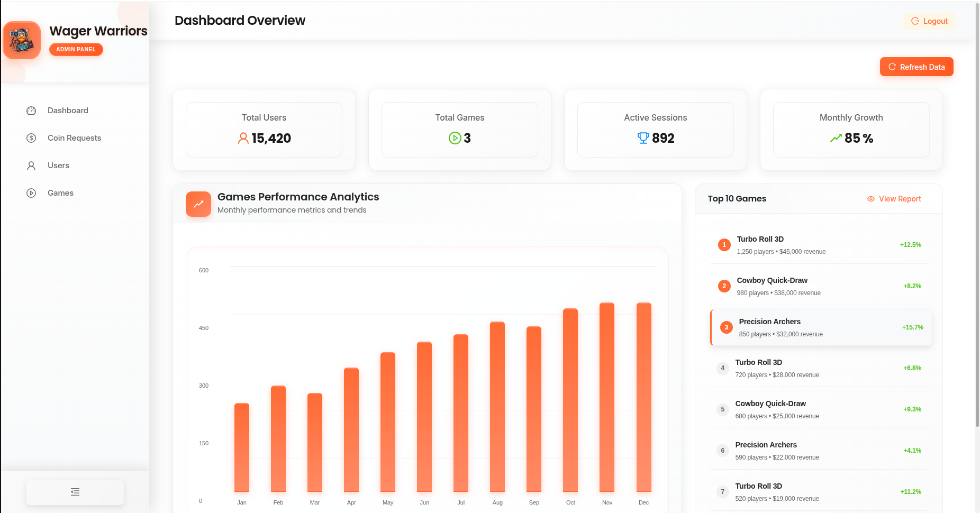This screenshot has width=980, height=513.
Task: Click the Coin Requests dollar icon
Action: pos(31,138)
